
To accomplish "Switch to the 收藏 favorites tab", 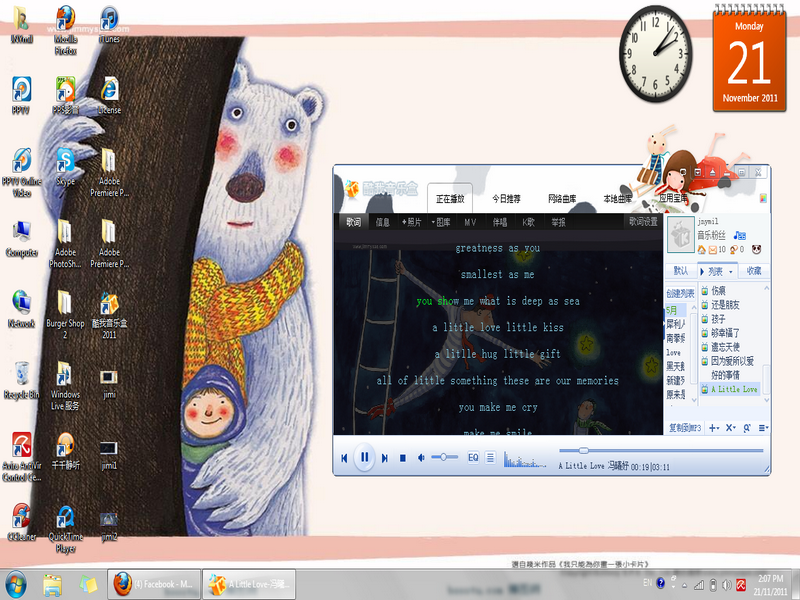I will point(754,270).
